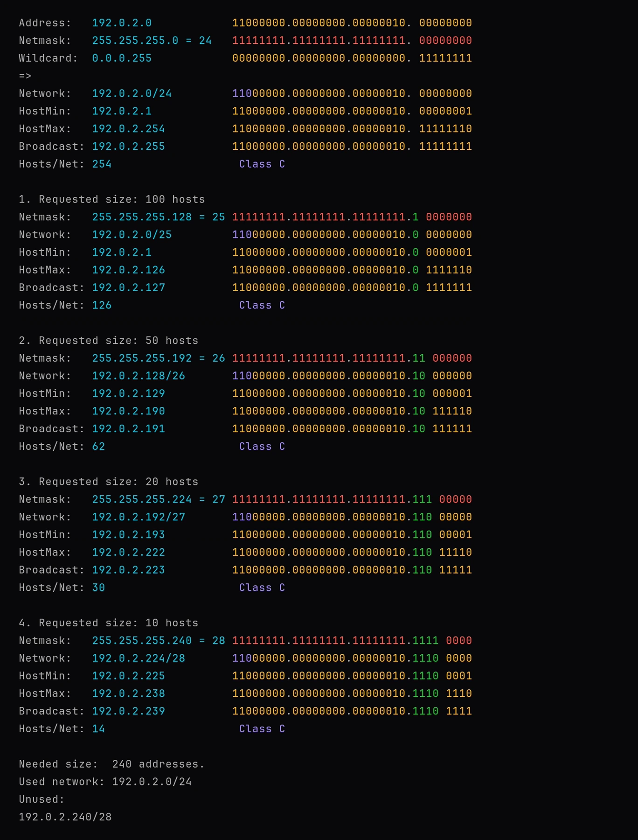Click 'Class C' under 10 hosts block
Screen dimensions: 638x840
tap(262, 729)
